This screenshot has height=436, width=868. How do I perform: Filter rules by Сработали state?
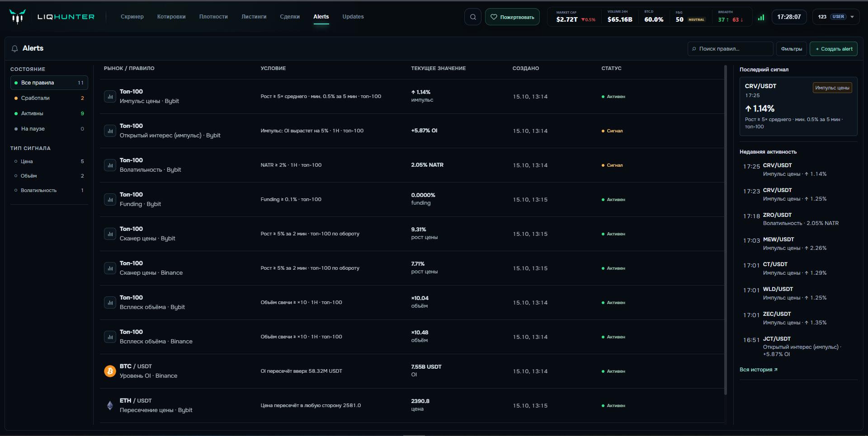pos(49,98)
